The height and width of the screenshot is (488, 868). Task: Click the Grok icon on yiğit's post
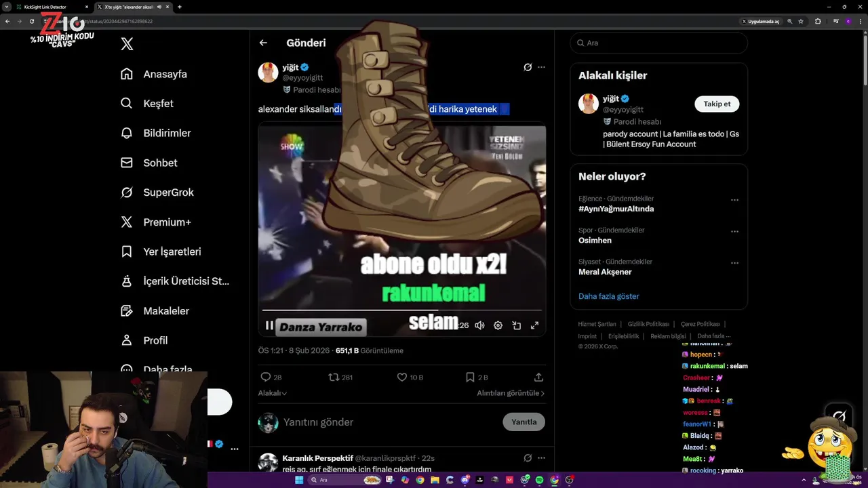point(528,67)
